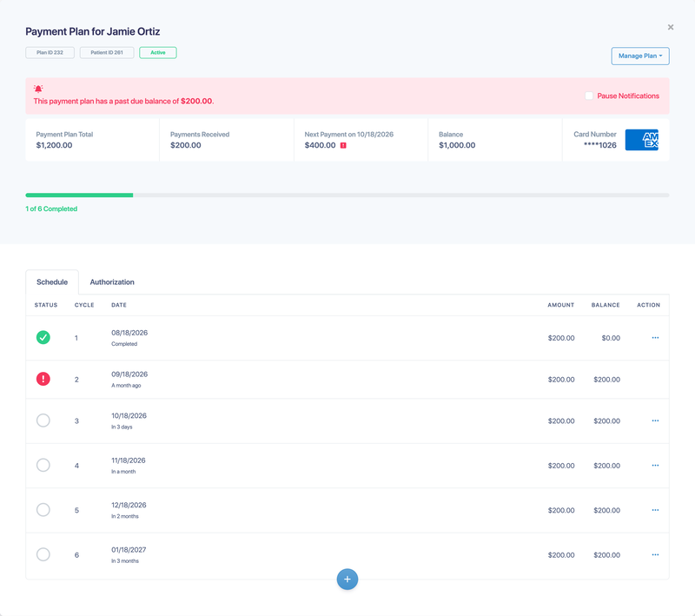This screenshot has height=616, width=695.
Task: Open the action menu for the 08/18/2026 payment
Action: 655,338
